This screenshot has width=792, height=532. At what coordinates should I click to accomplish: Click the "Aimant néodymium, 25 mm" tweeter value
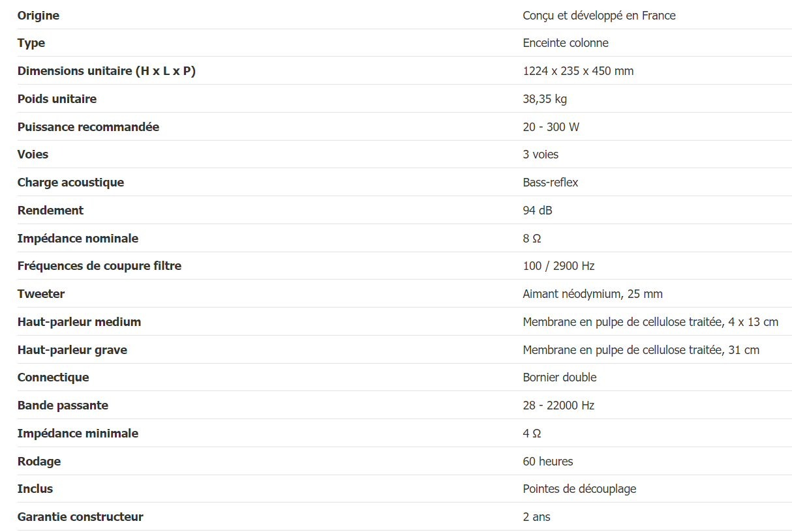pos(592,294)
